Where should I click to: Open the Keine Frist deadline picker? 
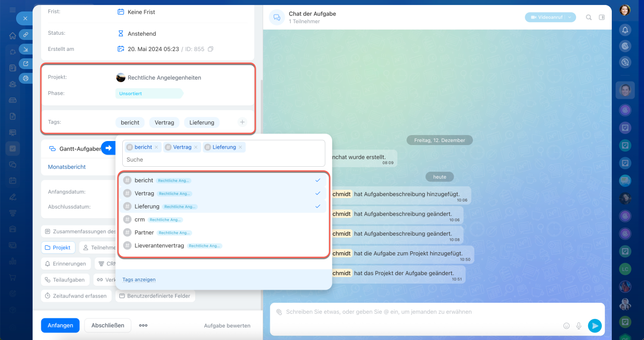click(x=141, y=12)
